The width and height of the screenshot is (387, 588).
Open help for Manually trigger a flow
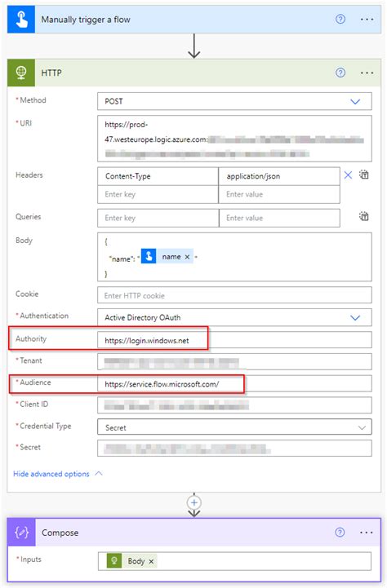340,19
